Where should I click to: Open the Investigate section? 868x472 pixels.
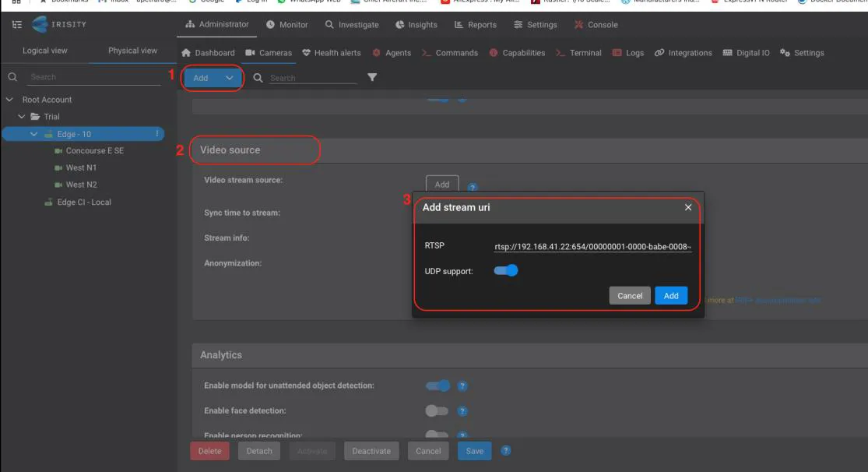click(x=352, y=24)
